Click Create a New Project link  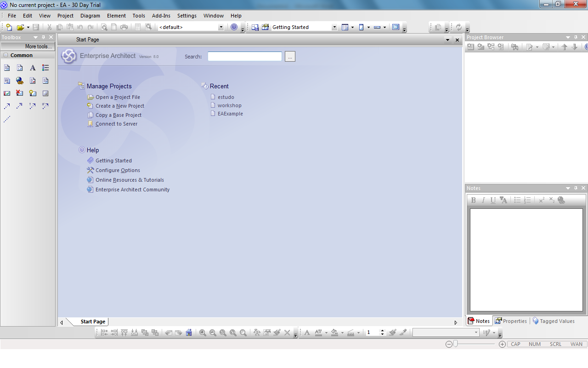point(120,106)
